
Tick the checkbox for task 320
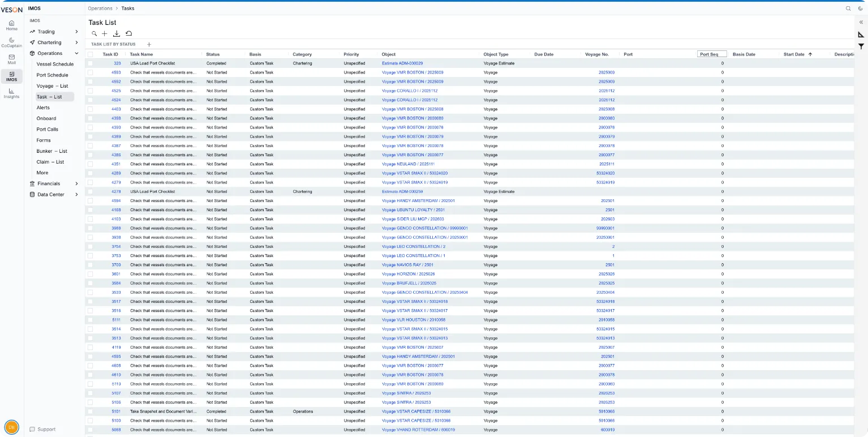click(90, 63)
